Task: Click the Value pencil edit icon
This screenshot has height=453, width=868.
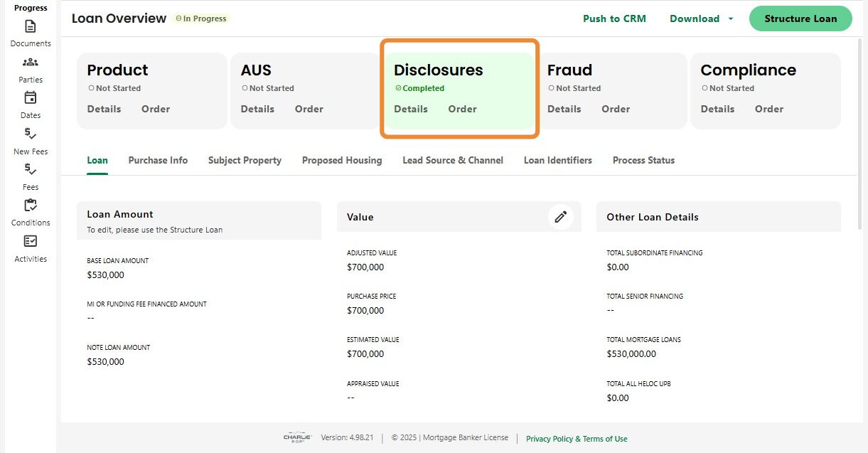Action: click(x=561, y=217)
